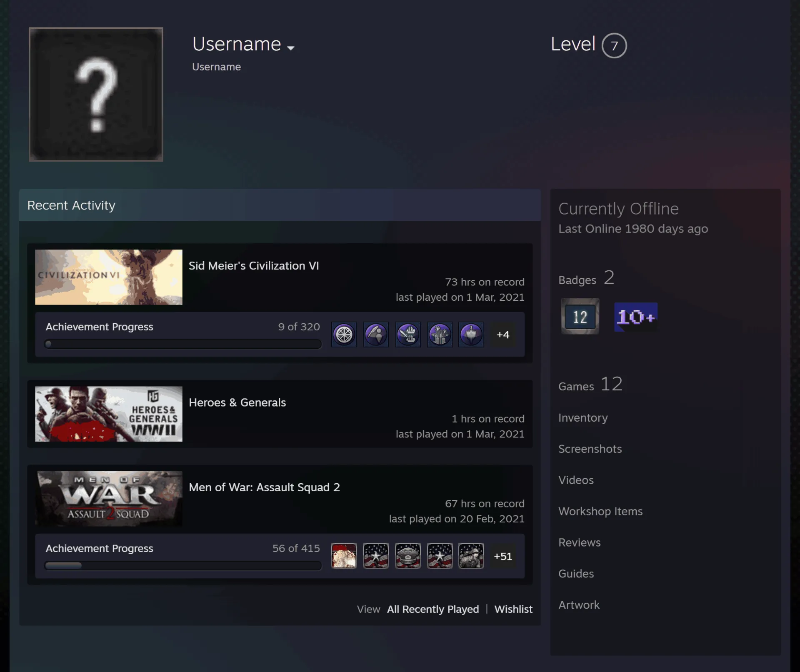
Task: Click the second Civilization VI achievement icon
Action: click(376, 334)
